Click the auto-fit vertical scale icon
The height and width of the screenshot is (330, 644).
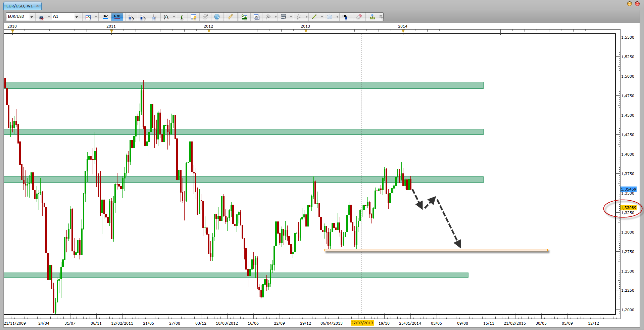coord(182,17)
